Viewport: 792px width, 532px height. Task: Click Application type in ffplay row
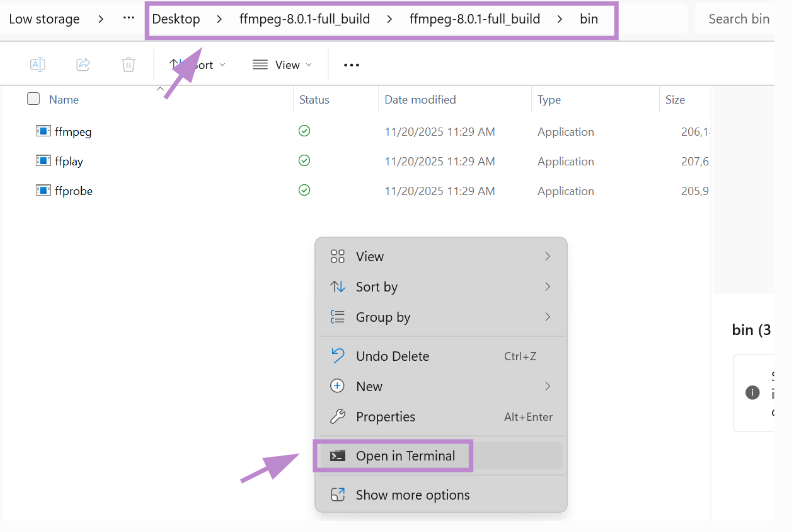pos(566,162)
